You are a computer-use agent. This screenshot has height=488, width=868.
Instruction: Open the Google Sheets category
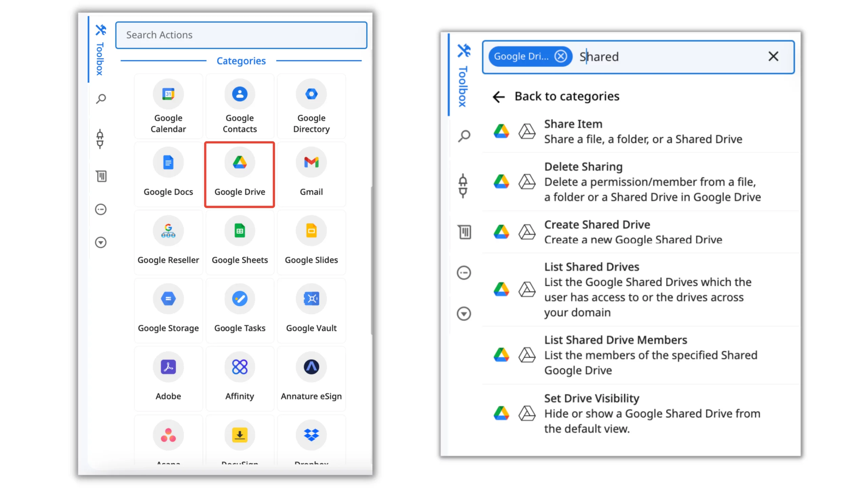[239, 242]
